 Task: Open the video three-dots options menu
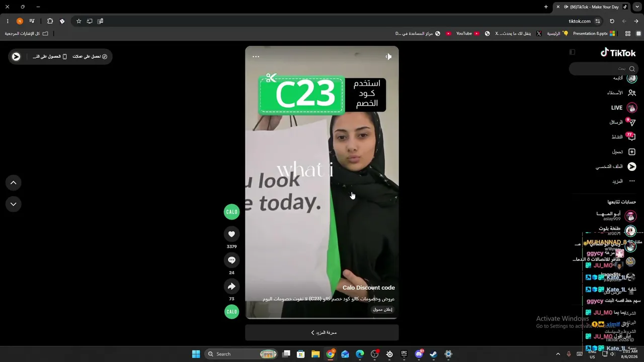point(256,57)
